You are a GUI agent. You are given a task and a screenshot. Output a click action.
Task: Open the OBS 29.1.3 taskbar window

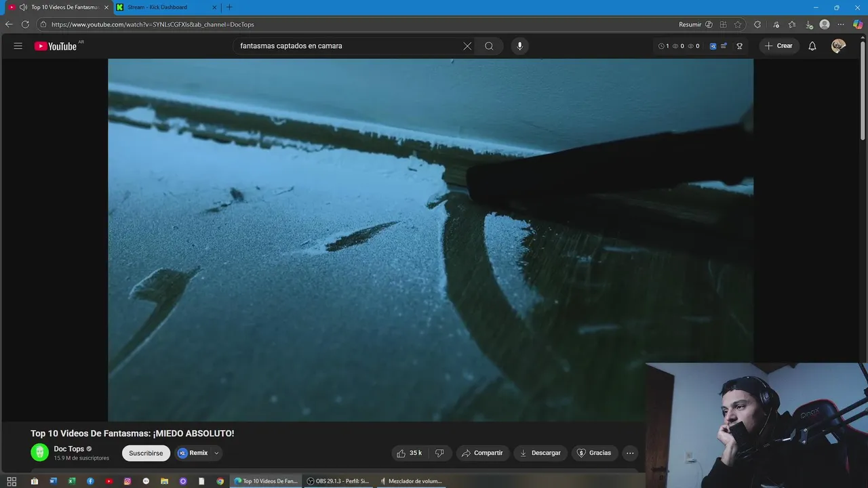click(338, 481)
